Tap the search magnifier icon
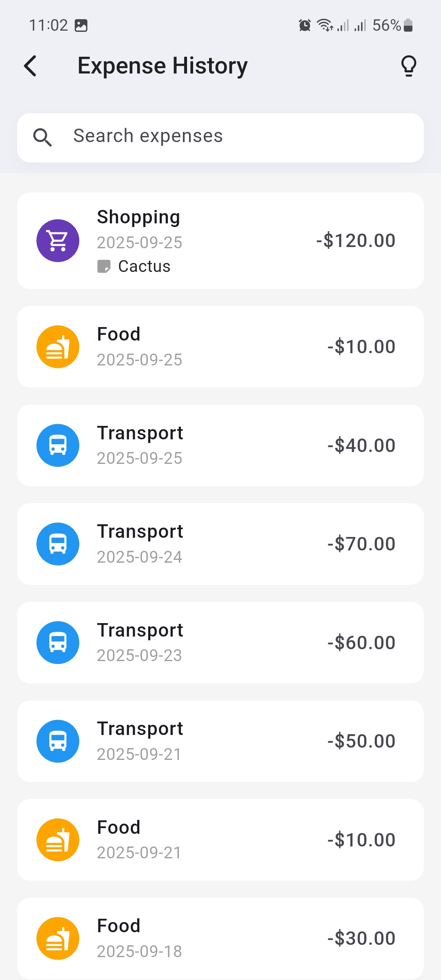Viewport: 441px width, 980px height. (42, 137)
